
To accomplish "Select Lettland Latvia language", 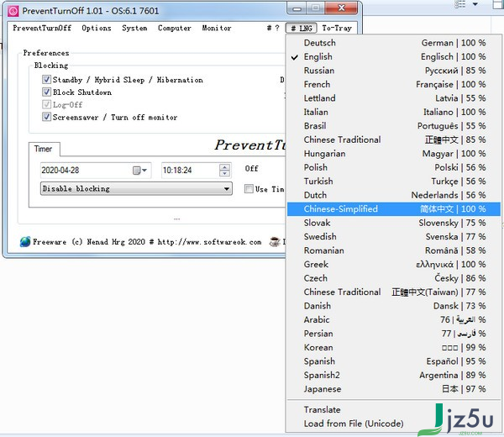I will 393,98.
